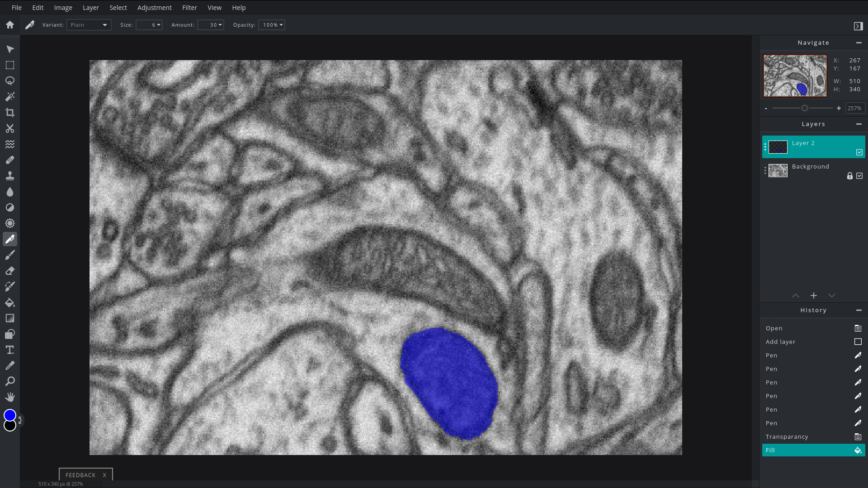Open the blue foreground color swatch
The image size is (868, 488).
(x=10, y=415)
